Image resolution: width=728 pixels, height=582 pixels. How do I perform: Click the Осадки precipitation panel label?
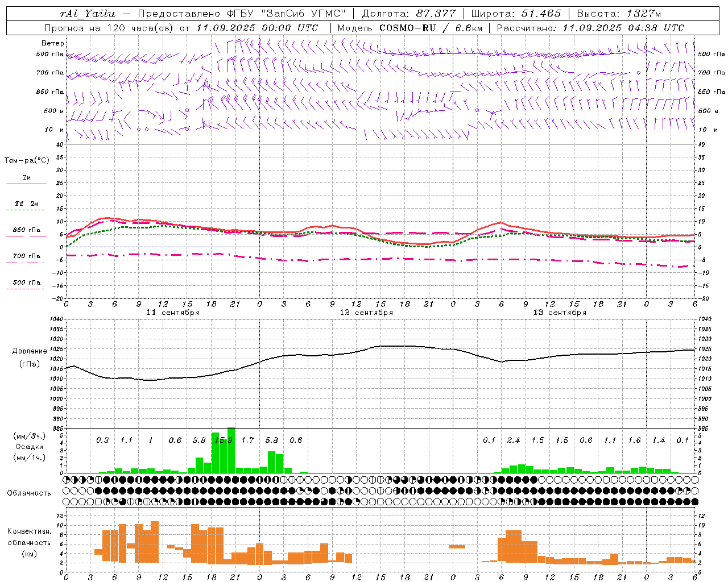(29, 447)
